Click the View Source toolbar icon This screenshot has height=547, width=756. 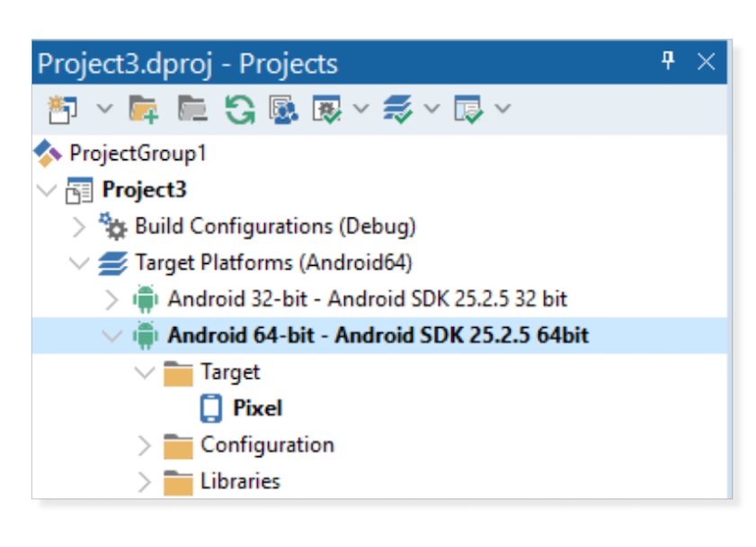283,110
